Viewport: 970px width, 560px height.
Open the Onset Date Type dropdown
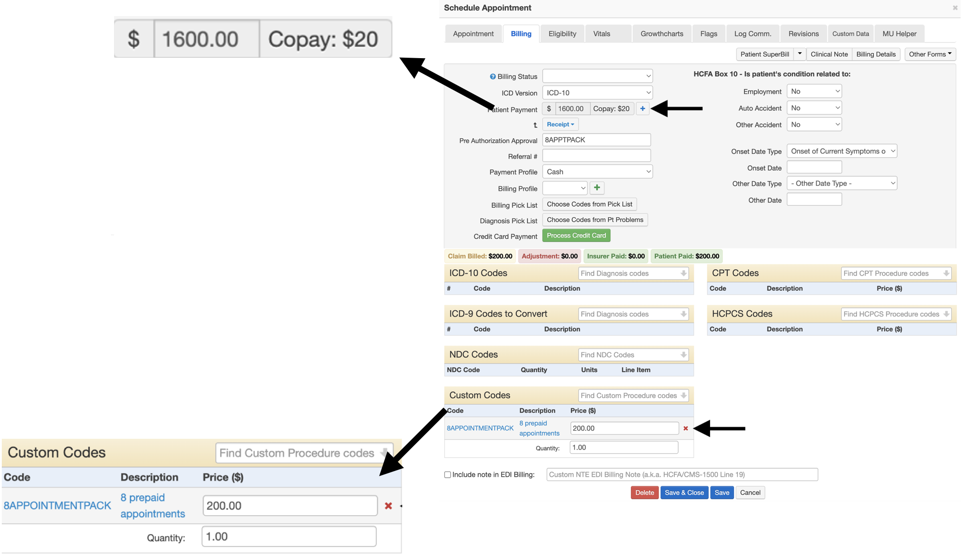(x=842, y=151)
